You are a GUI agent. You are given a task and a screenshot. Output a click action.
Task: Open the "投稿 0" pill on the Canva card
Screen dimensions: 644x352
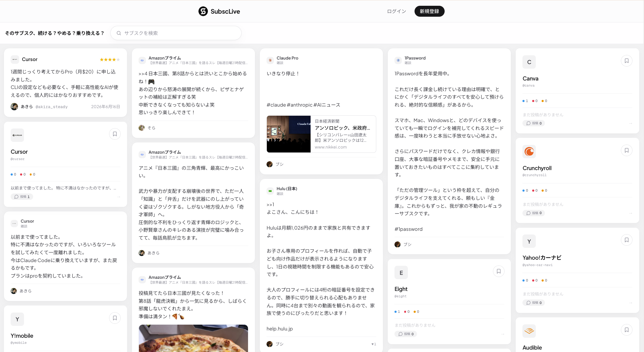(x=534, y=123)
